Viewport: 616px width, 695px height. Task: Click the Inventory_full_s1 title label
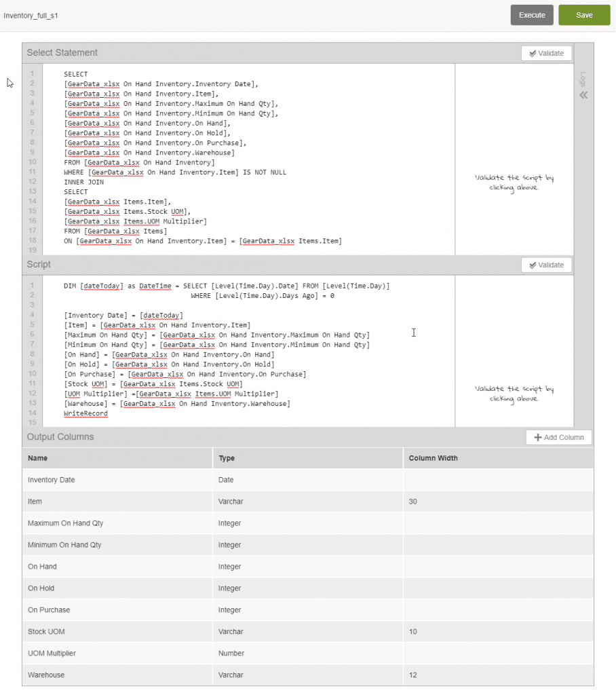[x=31, y=15]
